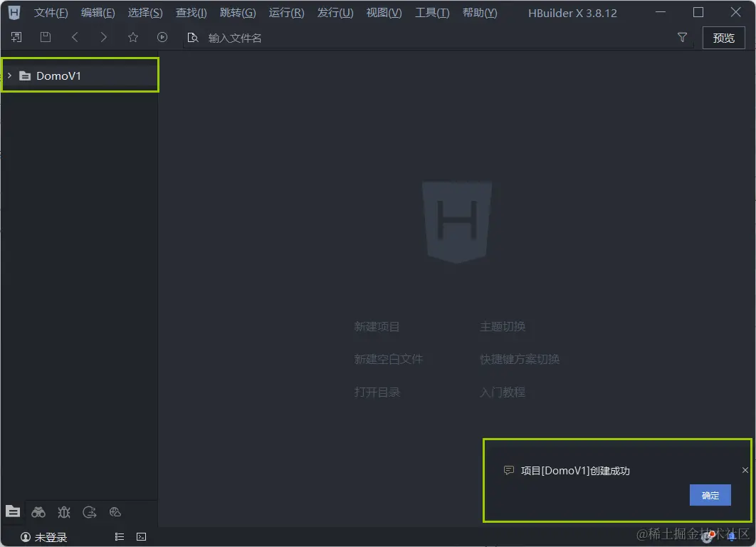Click the file search magnifier icon
This screenshot has width=756, height=547.
point(193,38)
